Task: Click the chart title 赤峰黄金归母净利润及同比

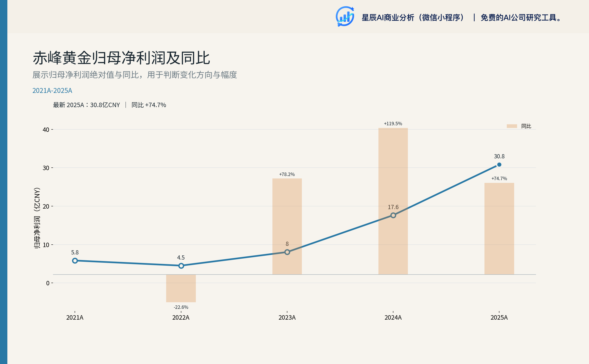Action: 121,58
